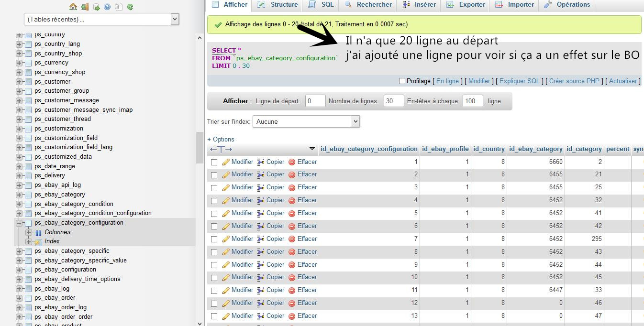The image size is (644, 326).
Task: Open the query window icon
Action: (x=97, y=7)
